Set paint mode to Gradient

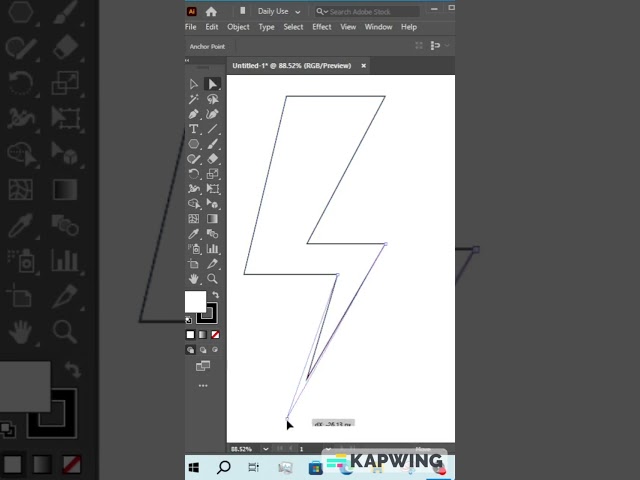coord(203,335)
